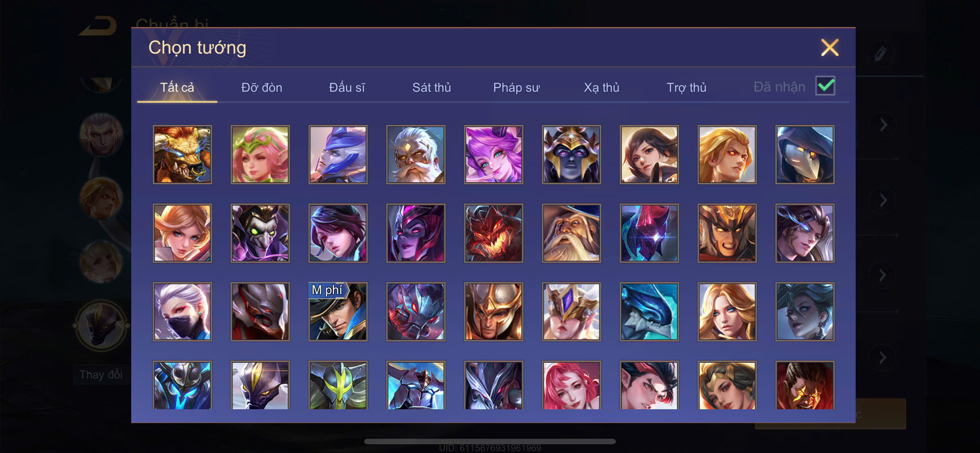Pick the pink-haired elf hero with green crown
The height and width of the screenshot is (453, 980).
260,155
